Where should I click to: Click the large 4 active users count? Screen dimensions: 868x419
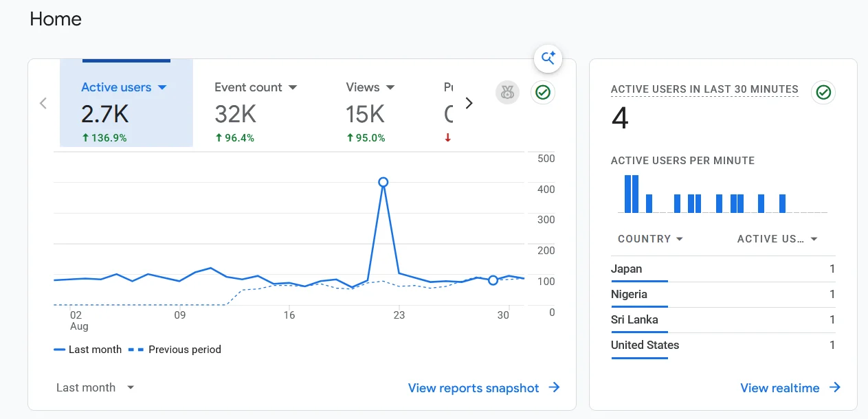tap(620, 118)
